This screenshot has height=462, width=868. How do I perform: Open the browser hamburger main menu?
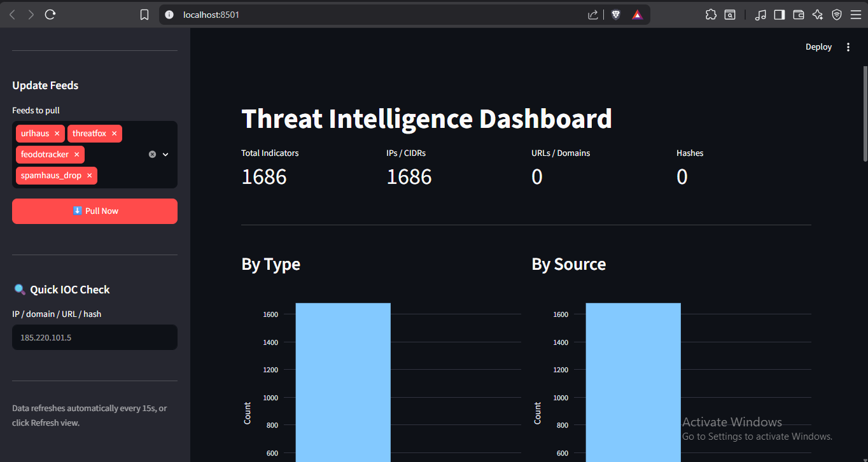coord(855,15)
